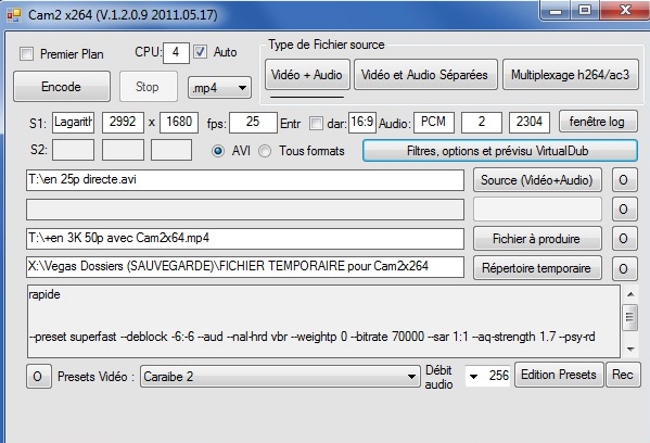
Task: Click the temporary folder path field X:\Vegas Dossiers
Action: pos(245,267)
